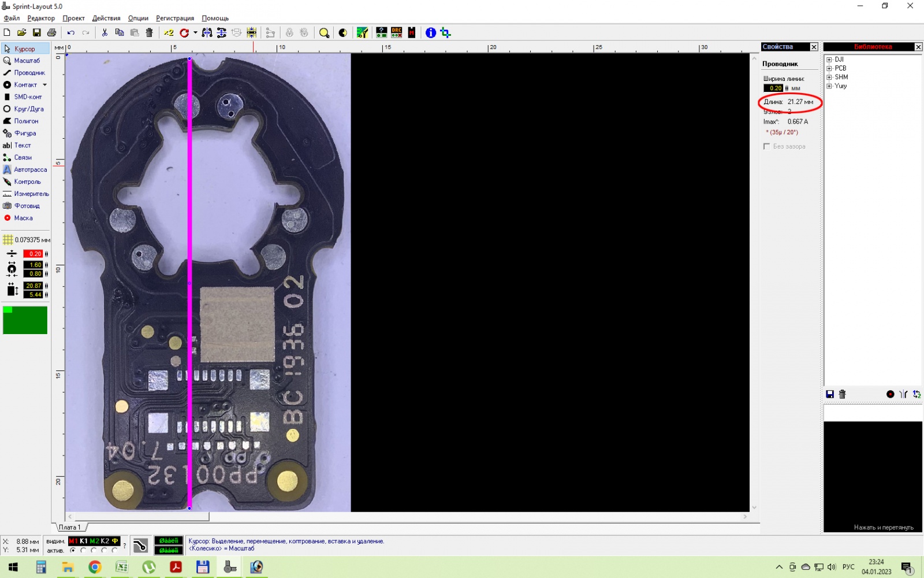
Task: Toggle visibility of the M1 layer
Action: pos(73,541)
